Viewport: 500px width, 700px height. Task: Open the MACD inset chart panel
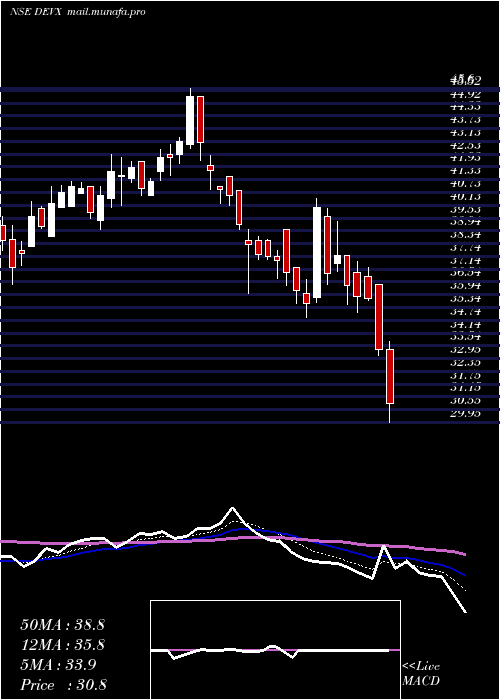[x=275, y=650]
